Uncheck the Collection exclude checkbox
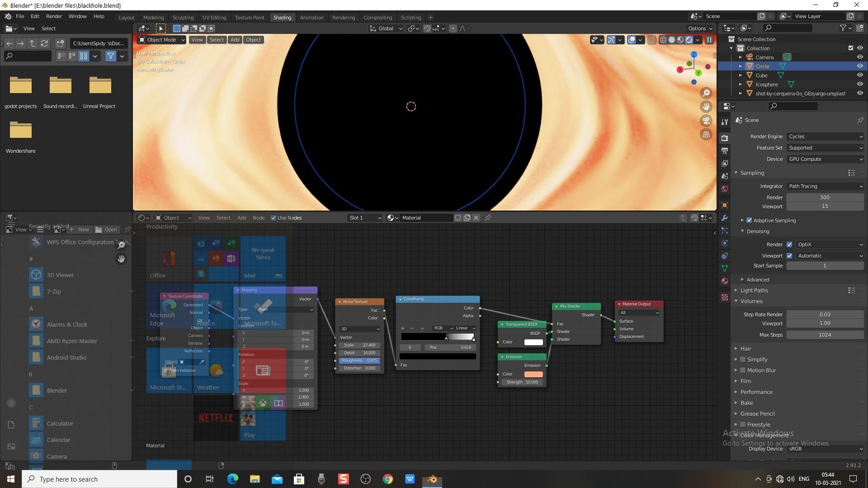868x488 pixels. coord(851,48)
